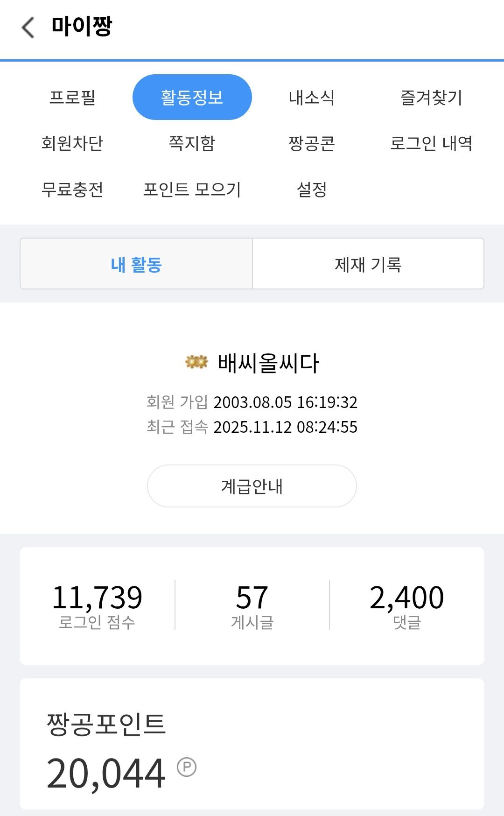Tap the gold rank badge icon

pyautogui.click(x=196, y=362)
